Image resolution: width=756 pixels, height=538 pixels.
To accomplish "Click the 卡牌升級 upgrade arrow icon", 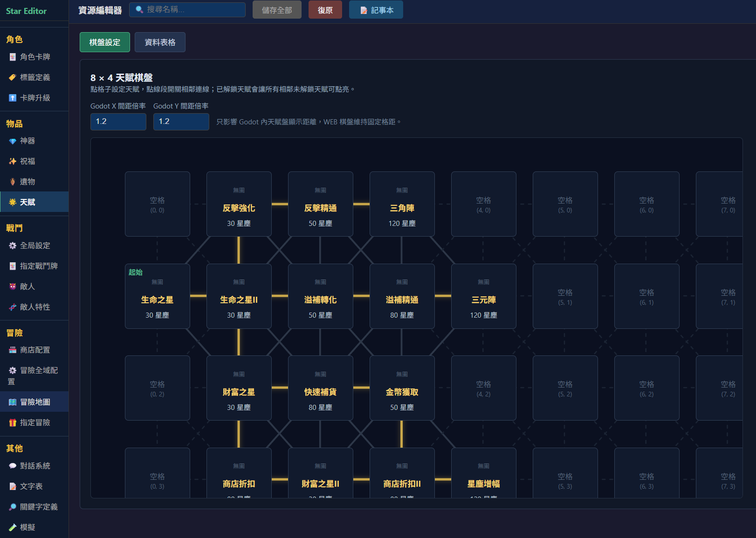I will [x=13, y=98].
